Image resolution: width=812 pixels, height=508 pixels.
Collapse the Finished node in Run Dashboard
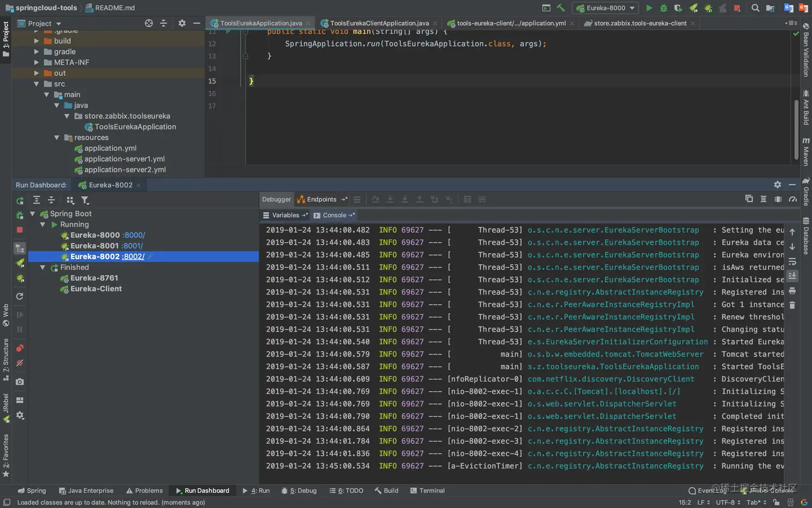pyautogui.click(x=43, y=267)
